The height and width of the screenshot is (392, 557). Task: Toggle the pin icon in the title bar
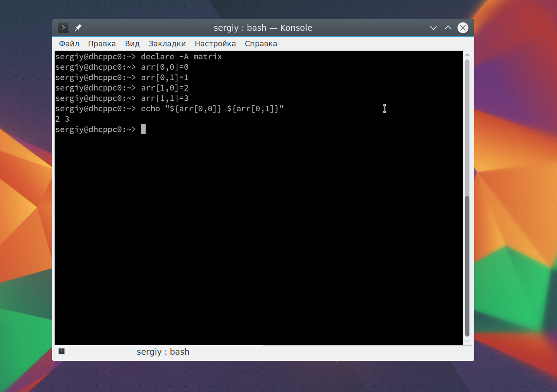(x=78, y=28)
